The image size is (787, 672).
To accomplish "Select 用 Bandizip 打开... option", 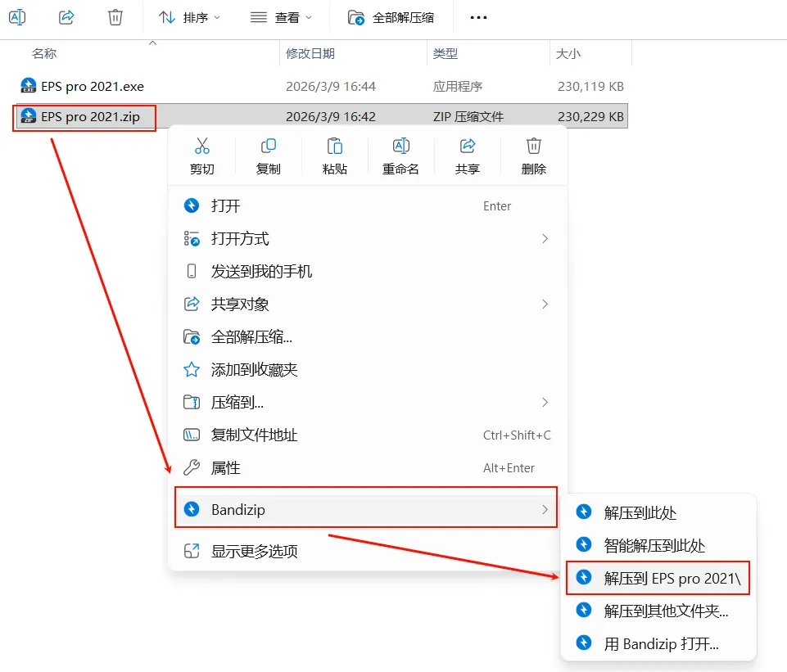I will [x=658, y=643].
